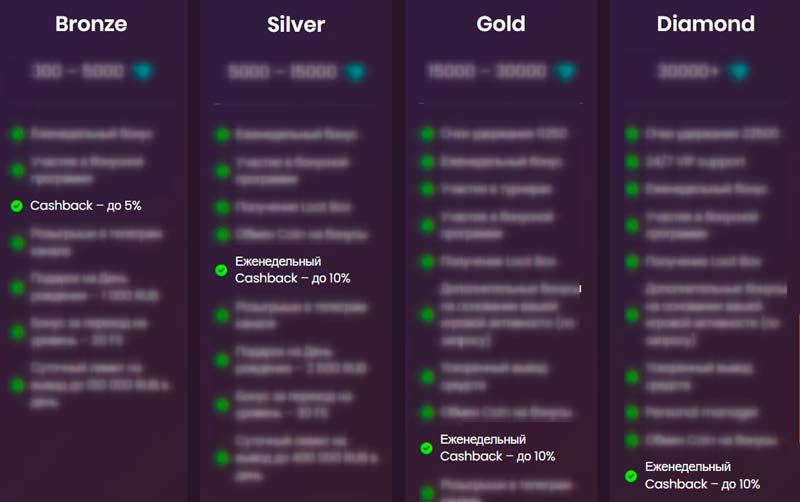Click the blurred points range under Bronze
The width and height of the screenshot is (800, 502).
(78, 72)
